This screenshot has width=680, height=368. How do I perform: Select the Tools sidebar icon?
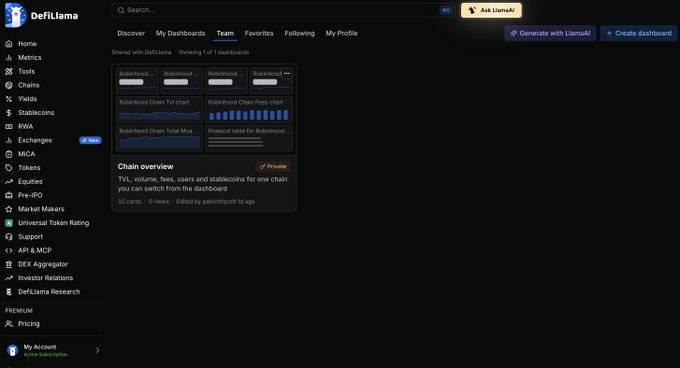(x=9, y=72)
